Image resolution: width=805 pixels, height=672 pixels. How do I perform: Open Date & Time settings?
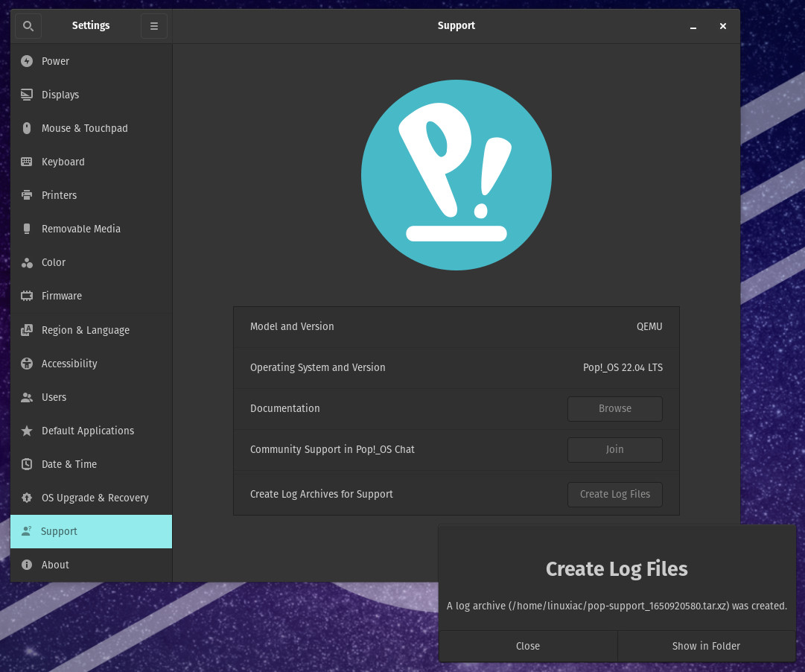[x=92, y=464]
